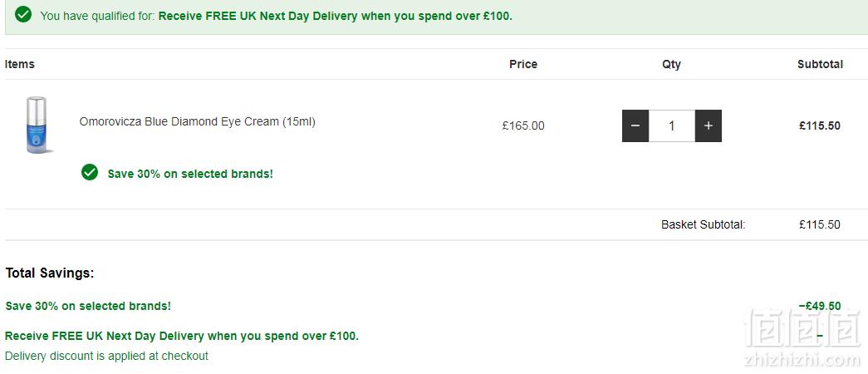Click the Total Savings heading
Viewport: 868px width, 374px height.
[50, 273]
